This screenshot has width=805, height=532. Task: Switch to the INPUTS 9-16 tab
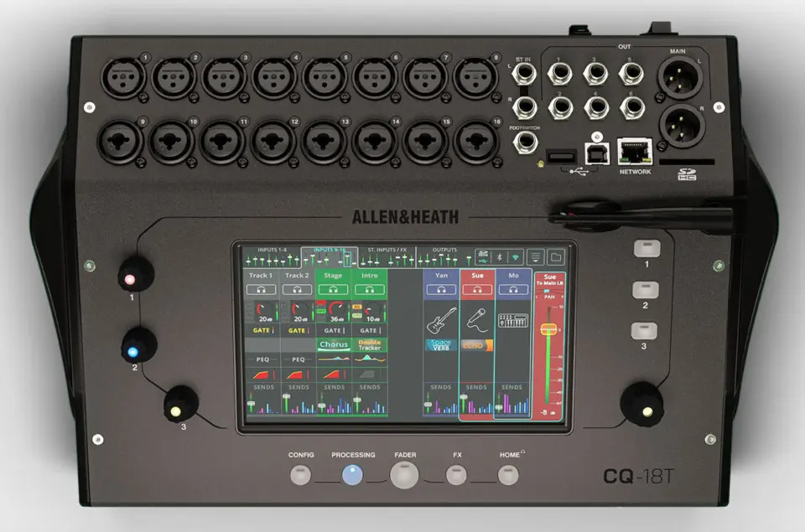pyautogui.click(x=329, y=256)
